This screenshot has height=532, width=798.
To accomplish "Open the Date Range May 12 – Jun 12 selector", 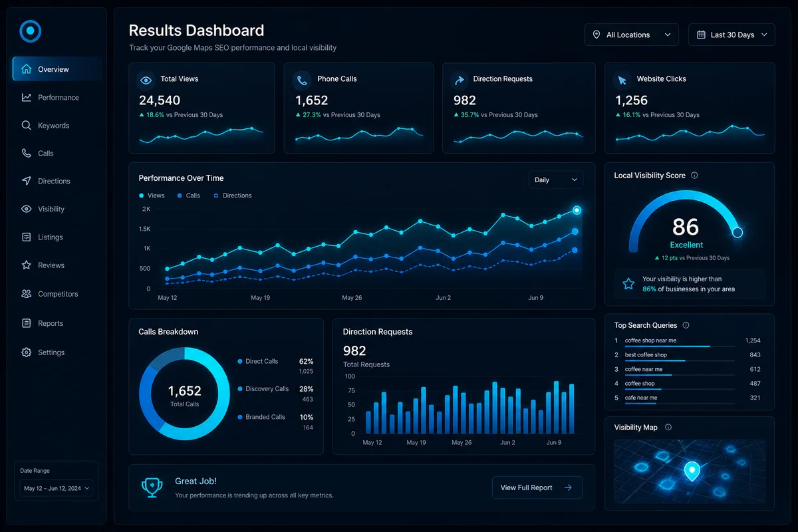I will pos(57,488).
